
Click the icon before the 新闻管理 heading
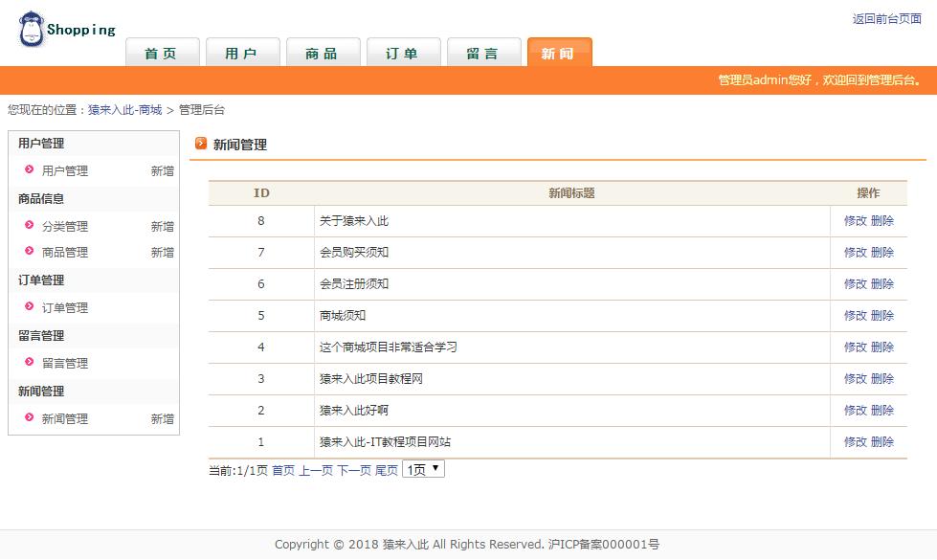click(201, 146)
